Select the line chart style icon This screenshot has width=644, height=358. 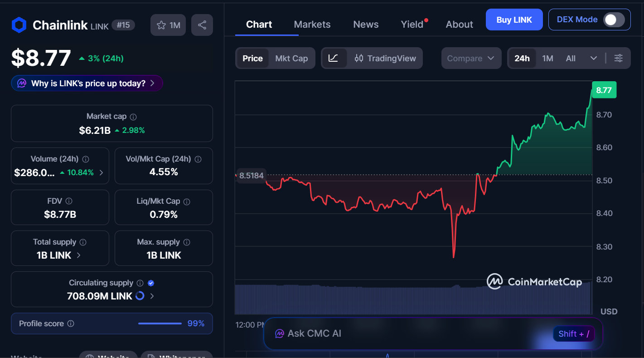coord(334,58)
